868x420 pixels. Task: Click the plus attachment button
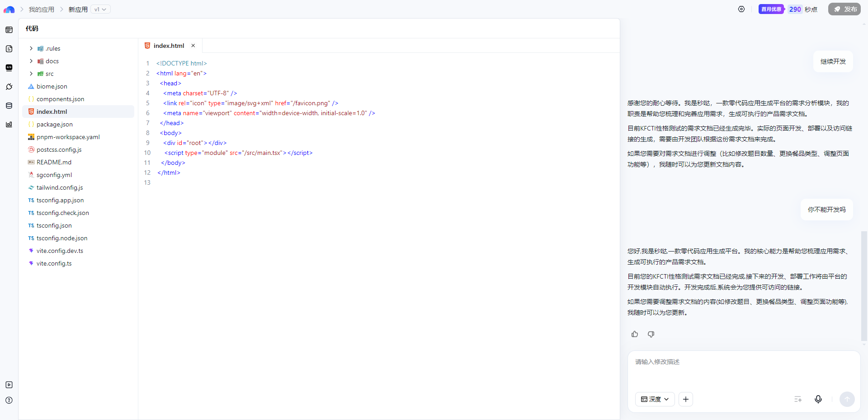[686, 399]
